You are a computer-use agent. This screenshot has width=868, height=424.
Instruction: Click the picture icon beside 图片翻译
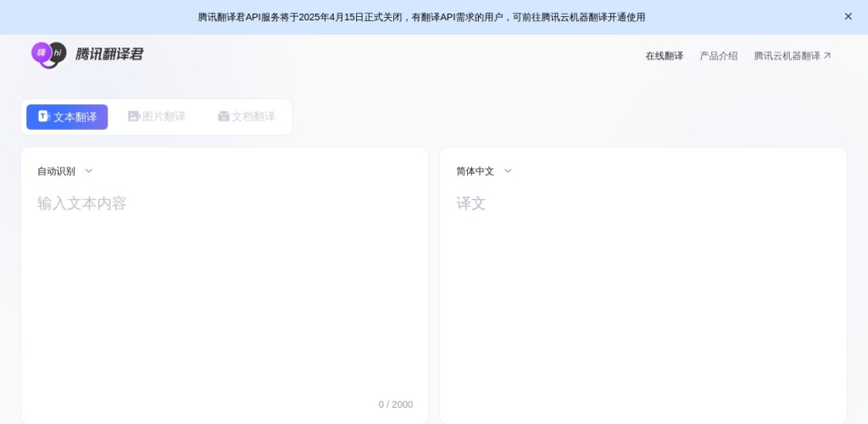(133, 116)
